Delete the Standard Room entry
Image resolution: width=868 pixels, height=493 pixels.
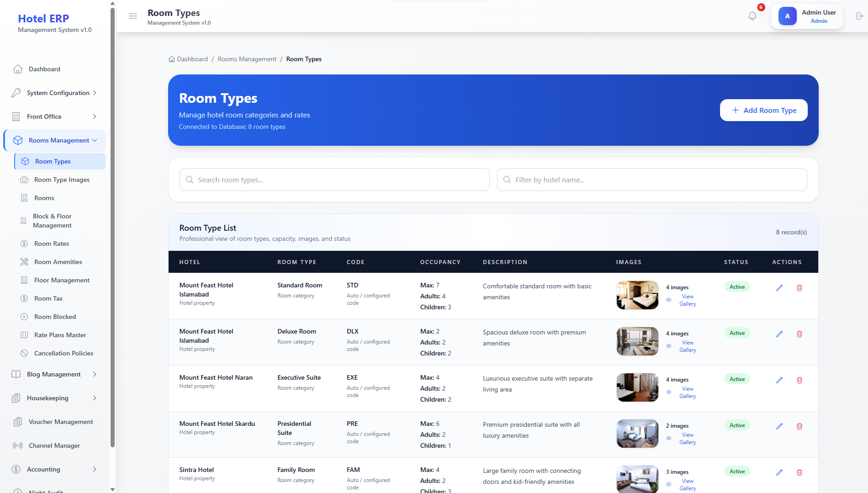tap(799, 288)
